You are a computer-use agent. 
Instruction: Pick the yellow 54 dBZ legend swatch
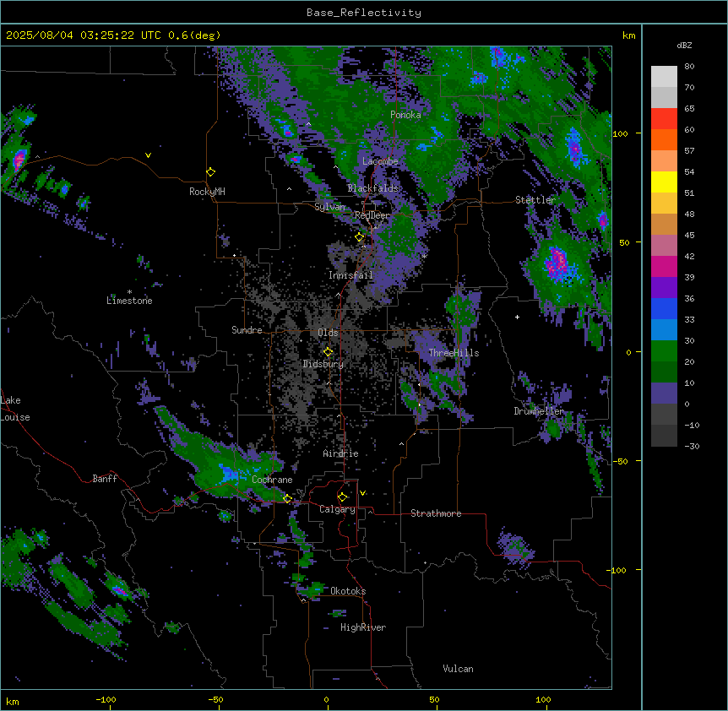tap(664, 182)
